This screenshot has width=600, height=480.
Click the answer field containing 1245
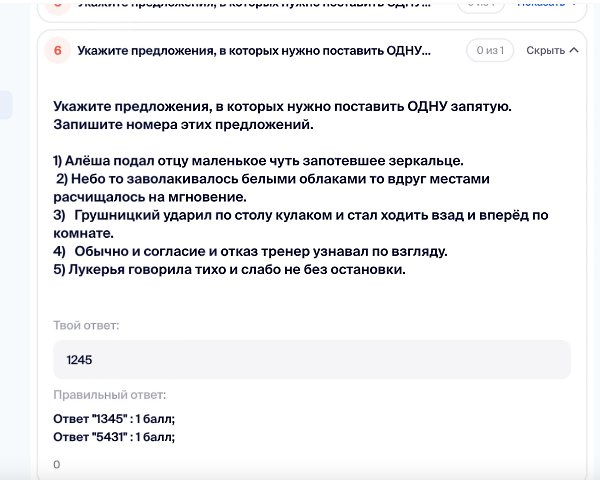311,359
